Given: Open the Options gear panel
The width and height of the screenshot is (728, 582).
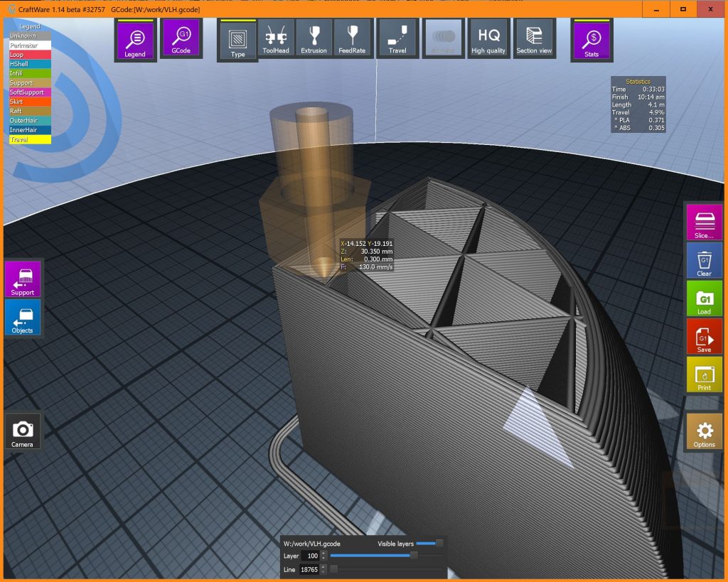Looking at the screenshot, I should 704,431.
